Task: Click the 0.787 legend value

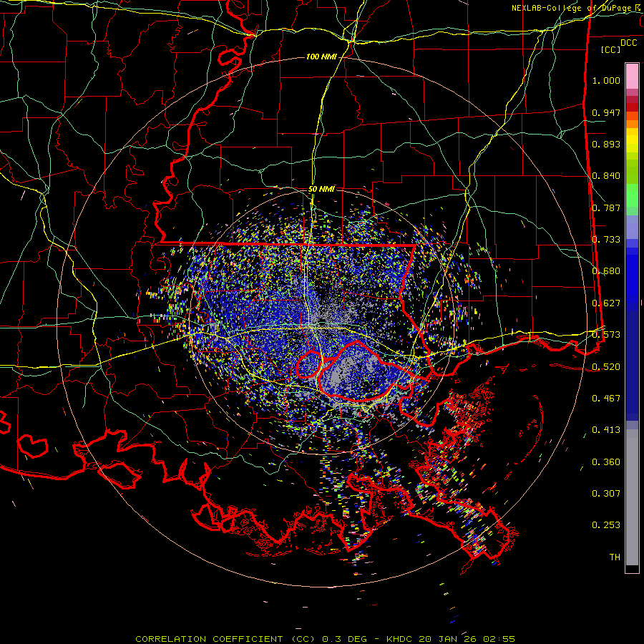Action: pos(606,208)
